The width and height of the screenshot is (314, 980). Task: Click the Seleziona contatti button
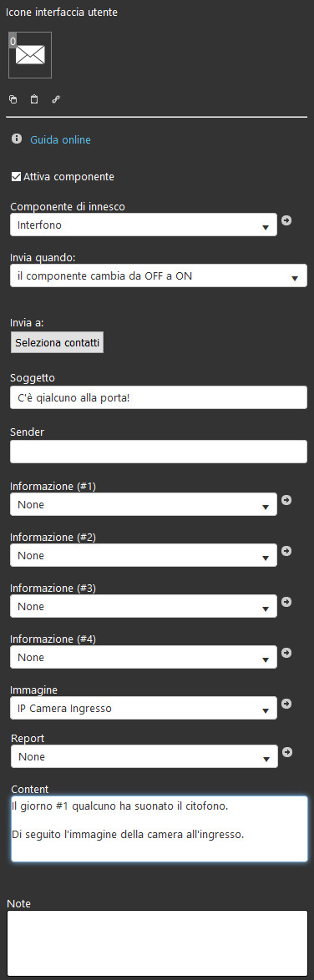coord(57,342)
